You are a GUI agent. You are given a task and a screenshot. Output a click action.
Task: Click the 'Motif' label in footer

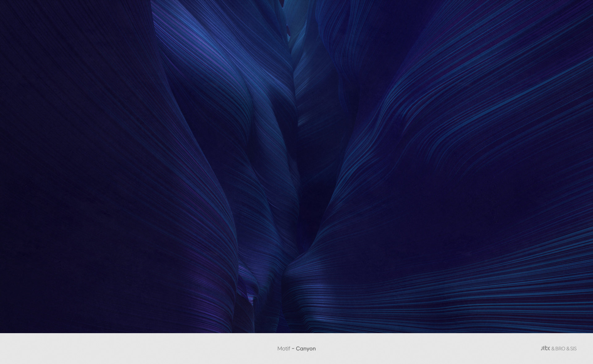pos(283,349)
